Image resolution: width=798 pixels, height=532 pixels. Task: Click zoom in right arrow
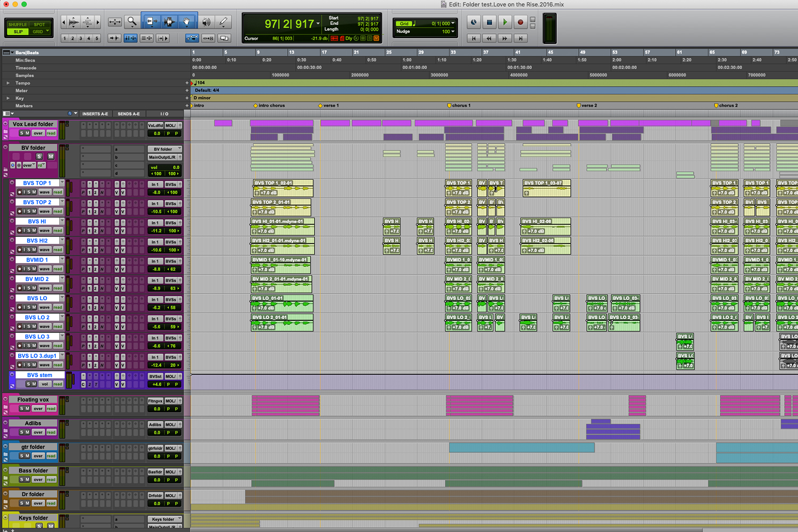97,22
